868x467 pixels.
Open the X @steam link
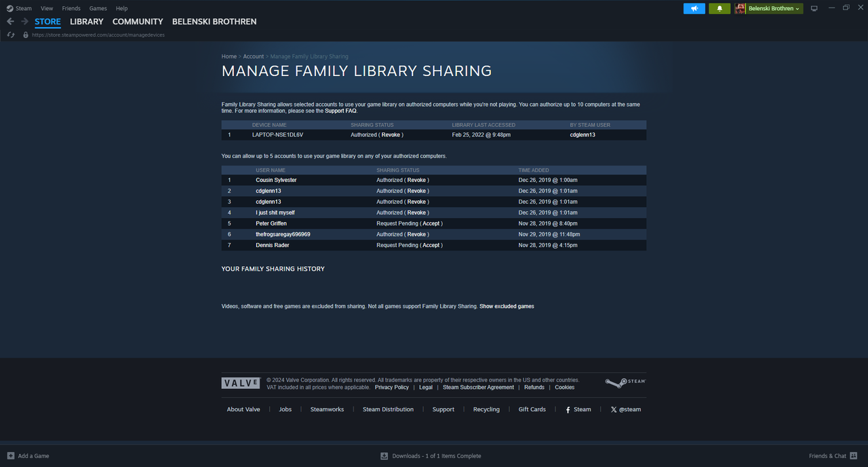[625, 409]
